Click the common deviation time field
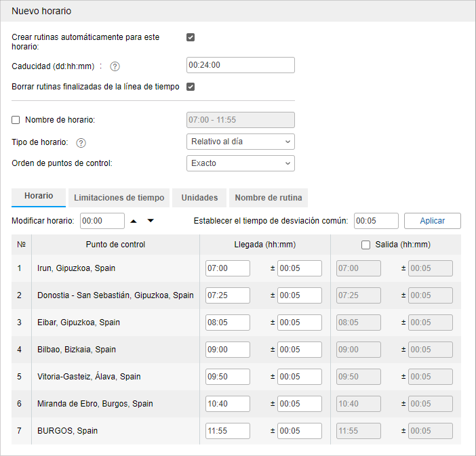This screenshot has width=476, height=456. tap(376, 221)
